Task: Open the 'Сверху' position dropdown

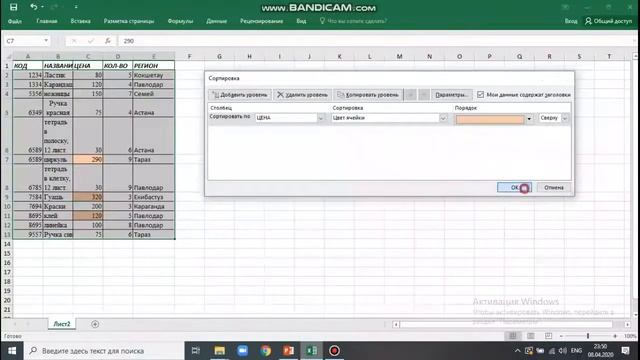Action: click(x=565, y=118)
